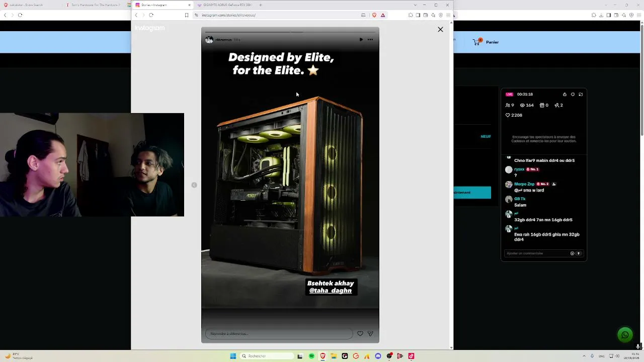Share the story via paper plane icon
Viewport: 644px width, 362px height.
click(x=370, y=333)
